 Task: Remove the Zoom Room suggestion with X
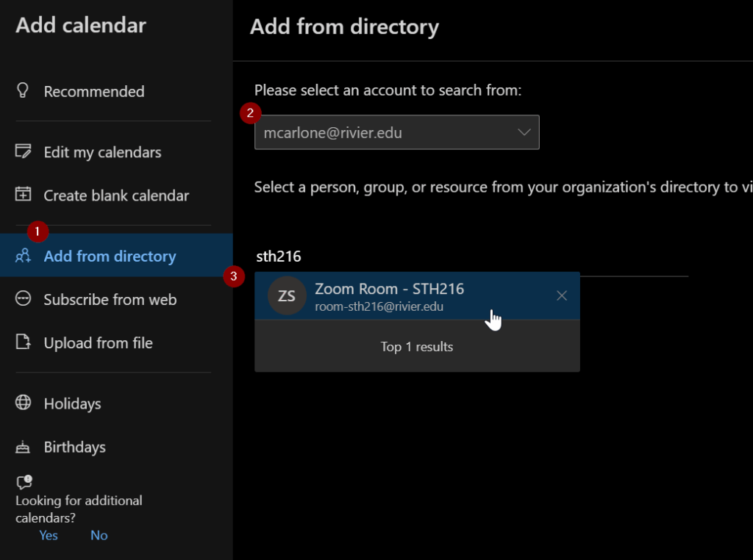pos(562,295)
